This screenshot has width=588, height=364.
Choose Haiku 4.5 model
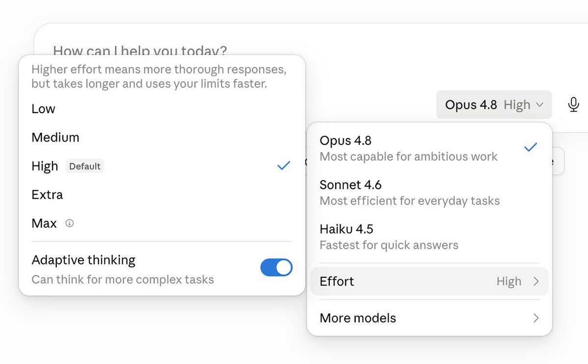[429, 237]
